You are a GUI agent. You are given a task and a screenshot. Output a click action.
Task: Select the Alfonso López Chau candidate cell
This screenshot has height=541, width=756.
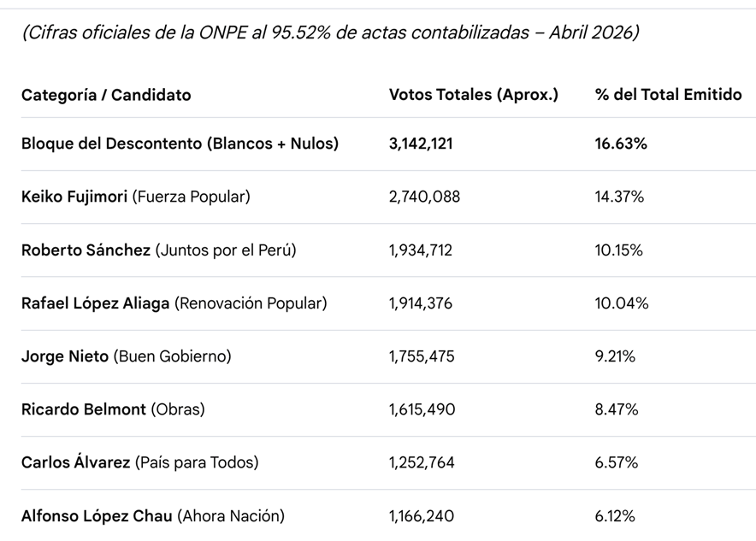152,515
